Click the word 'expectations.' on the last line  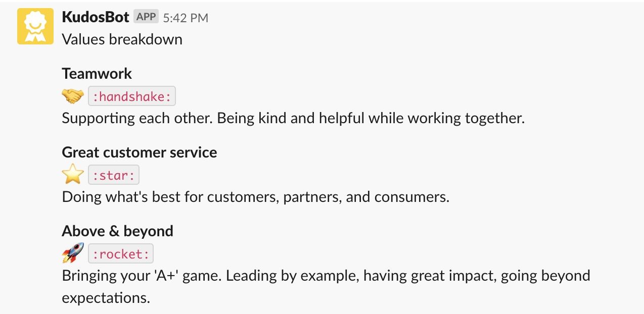click(106, 298)
